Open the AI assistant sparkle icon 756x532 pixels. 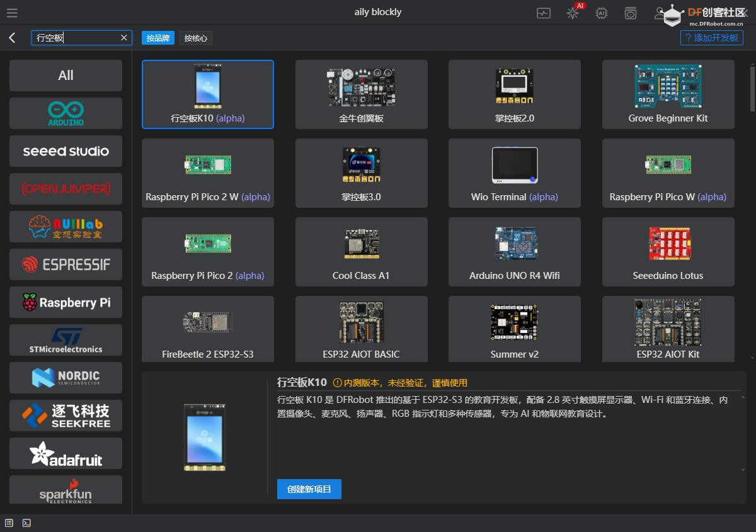click(x=573, y=13)
